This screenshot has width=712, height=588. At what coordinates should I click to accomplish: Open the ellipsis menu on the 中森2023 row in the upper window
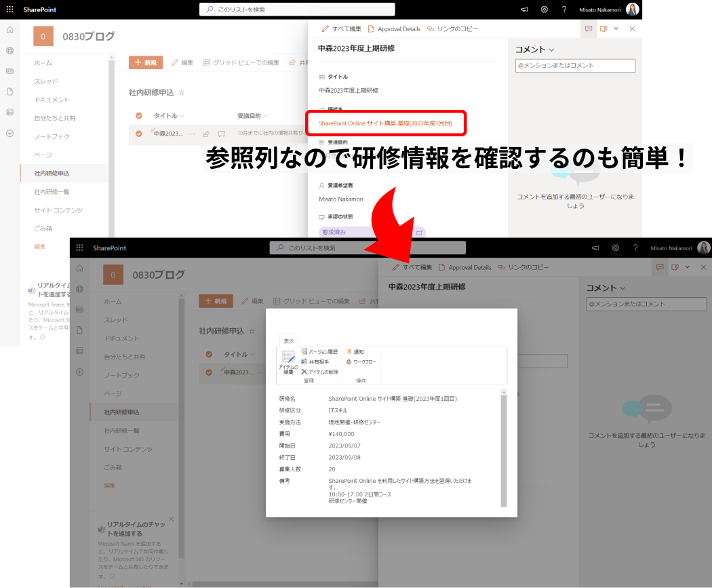click(192, 134)
